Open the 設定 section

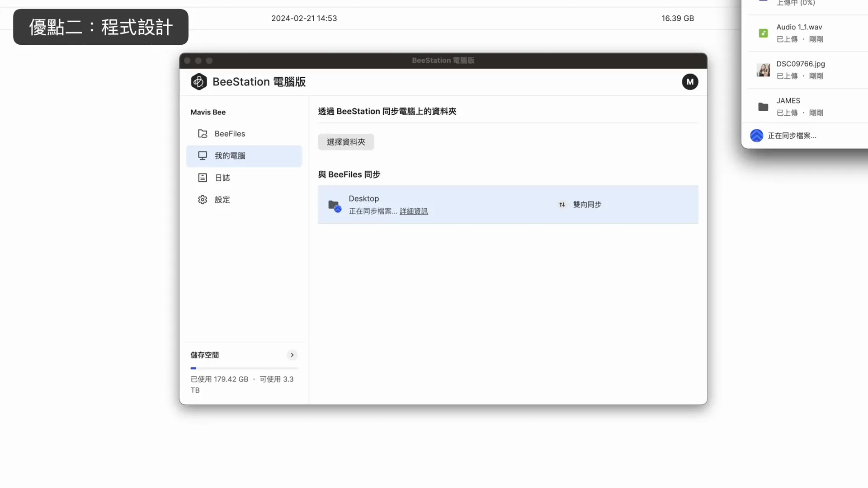[x=244, y=200]
